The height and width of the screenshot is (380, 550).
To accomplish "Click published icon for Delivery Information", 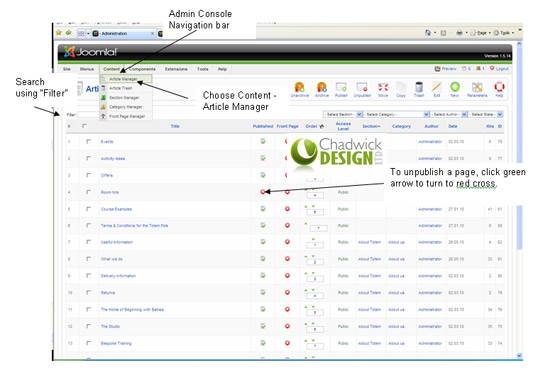I will click(263, 275).
